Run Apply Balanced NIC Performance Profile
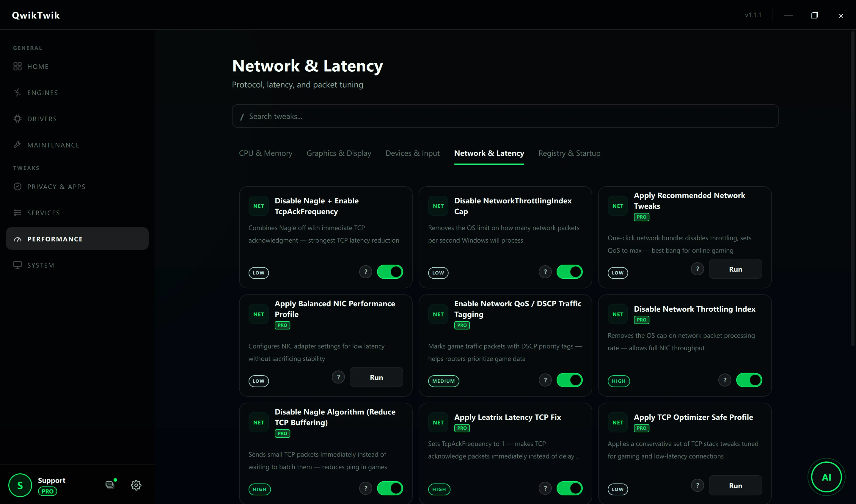 (376, 377)
